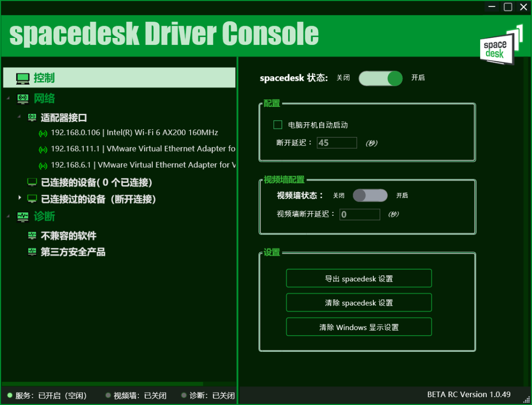
Task: Select 已连接过的设备 (断开连接) label
Action: (99, 199)
